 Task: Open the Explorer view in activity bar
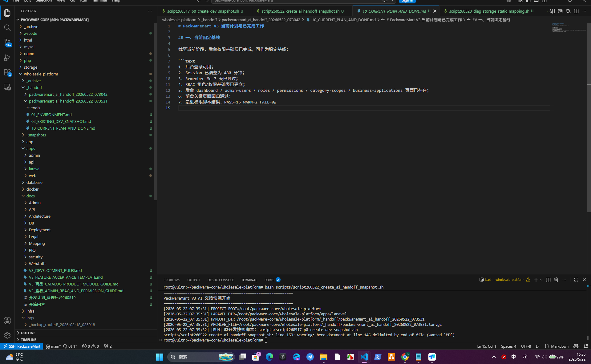[7, 13]
